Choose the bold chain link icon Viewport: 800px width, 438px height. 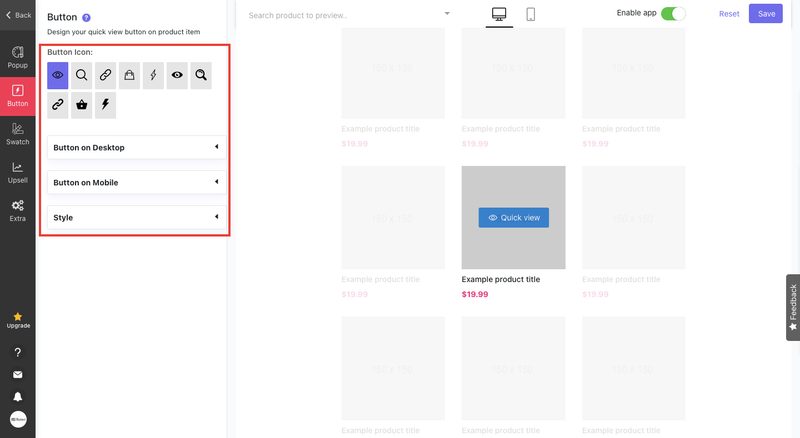tap(58, 105)
